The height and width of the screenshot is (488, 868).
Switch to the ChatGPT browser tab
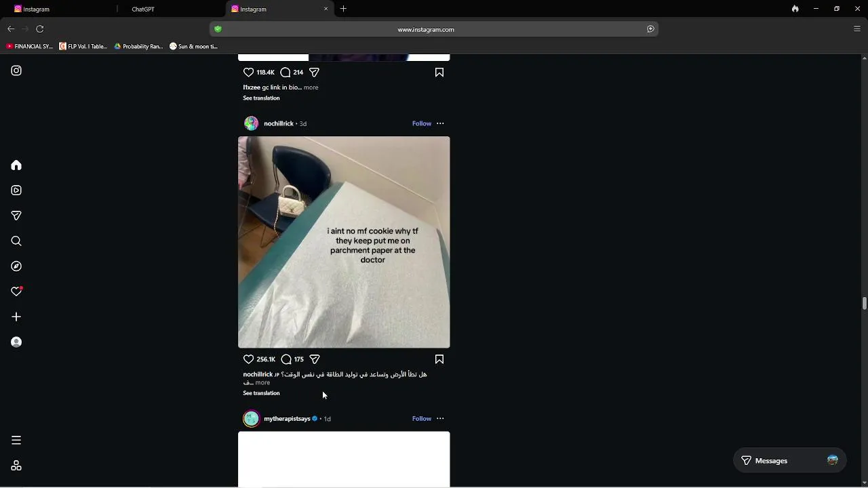(142, 9)
